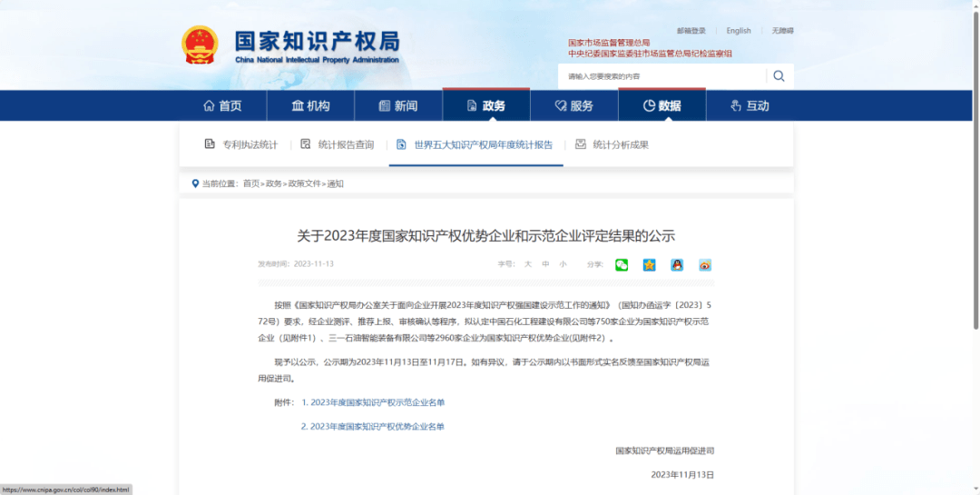
Task: Click the 国家知识产权局运用促进司 signature text
Action: click(x=664, y=450)
